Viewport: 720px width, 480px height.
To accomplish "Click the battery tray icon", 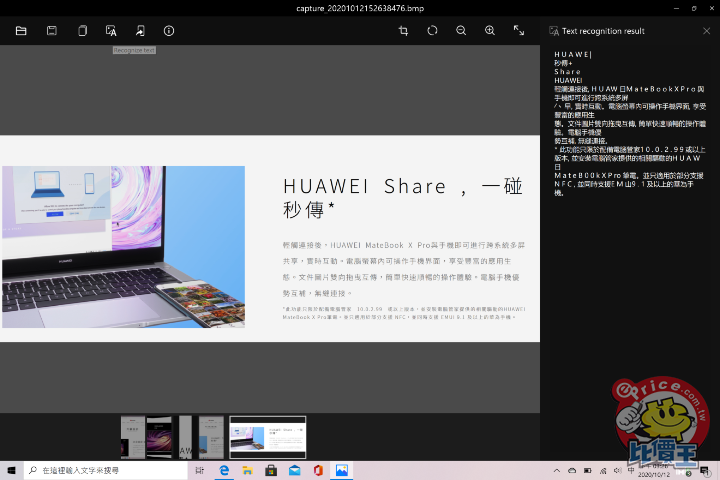I will [587, 470].
